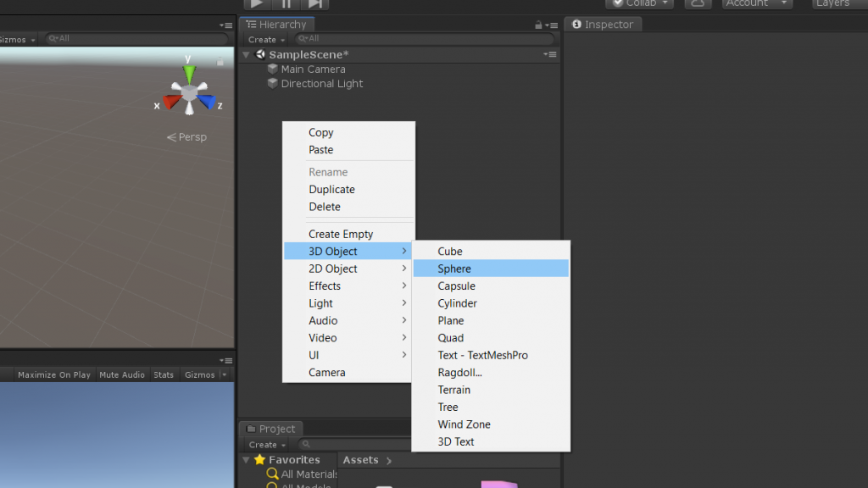Screen dimensions: 868x488
Task: Select the Main Camera object
Action: point(313,69)
